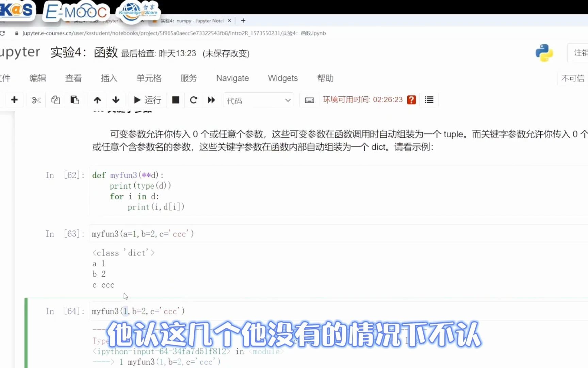Close the 实验4: numpy browser tab
The height and width of the screenshot is (368, 588).
229,21
